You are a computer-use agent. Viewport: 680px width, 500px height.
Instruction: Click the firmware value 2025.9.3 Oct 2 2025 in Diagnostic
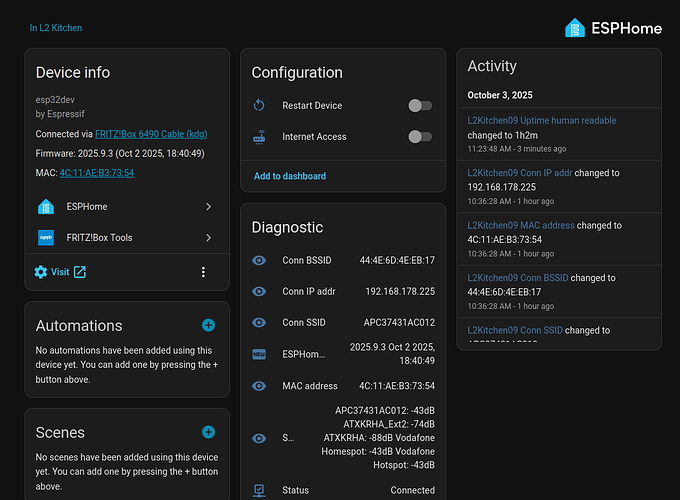click(x=392, y=354)
